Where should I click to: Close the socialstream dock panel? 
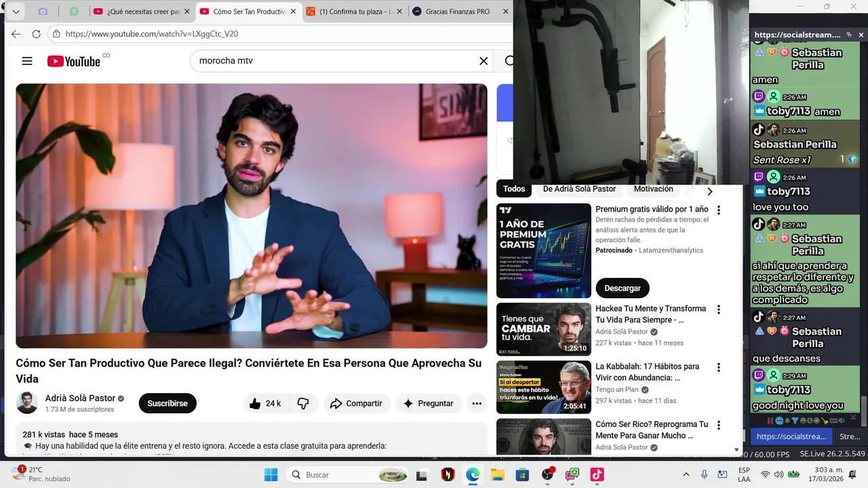click(862, 35)
